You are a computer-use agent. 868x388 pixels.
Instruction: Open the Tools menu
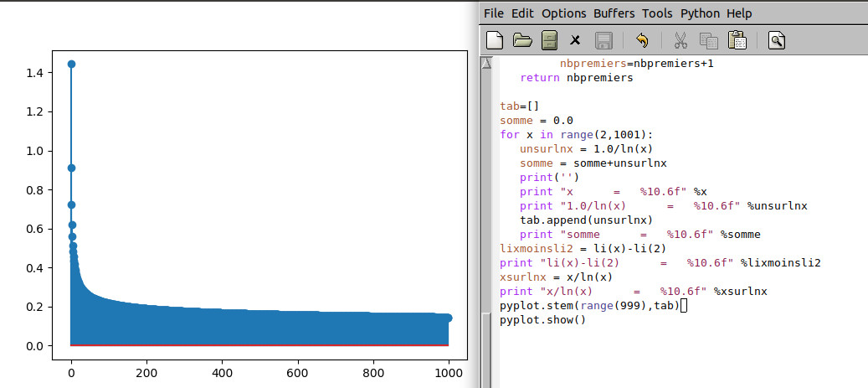658,13
